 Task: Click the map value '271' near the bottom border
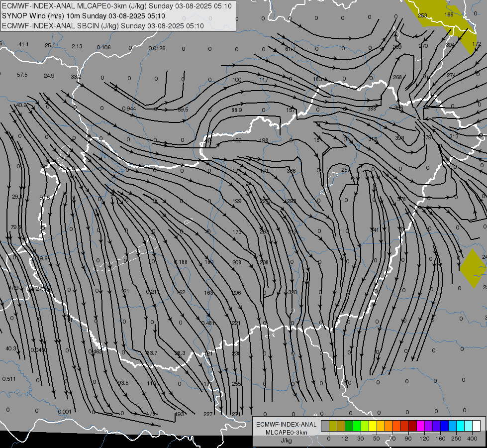point(236,414)
